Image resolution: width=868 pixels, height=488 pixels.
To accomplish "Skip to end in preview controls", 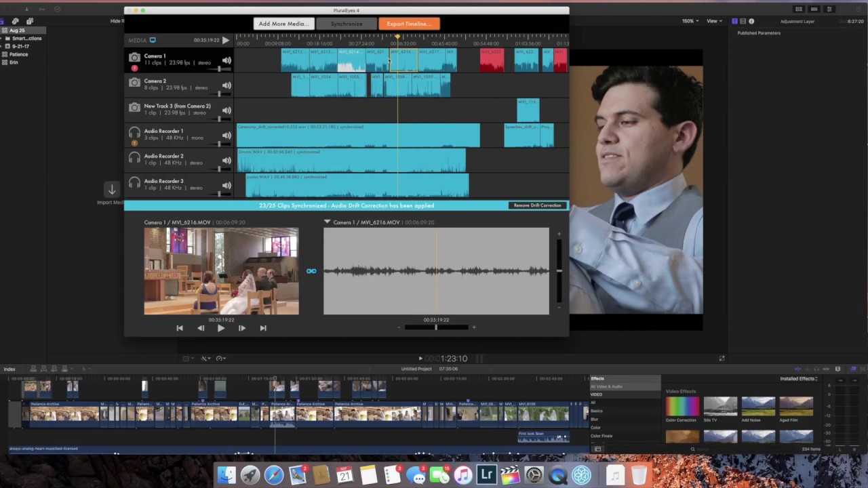I will pos(263,328).
